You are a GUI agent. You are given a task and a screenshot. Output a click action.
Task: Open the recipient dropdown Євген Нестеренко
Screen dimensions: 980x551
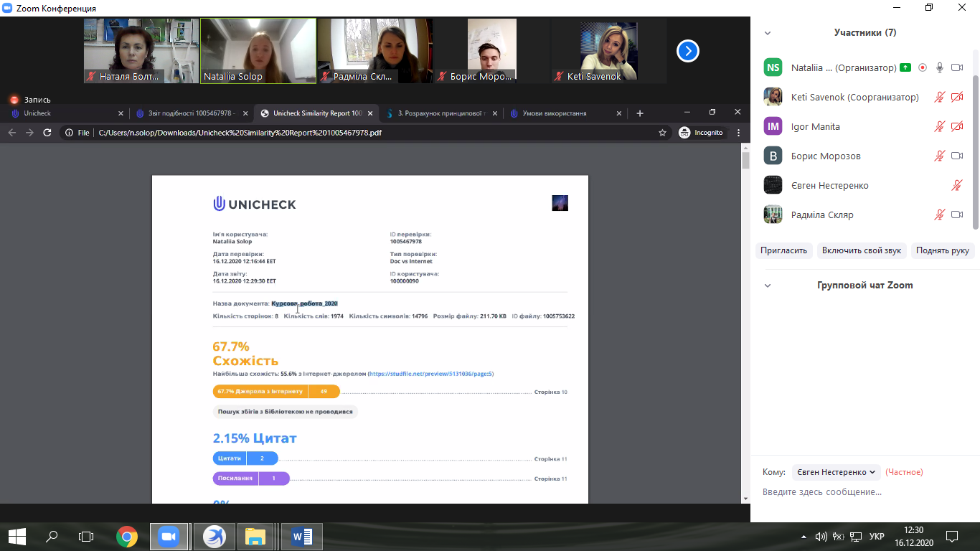tap(836, 472)
